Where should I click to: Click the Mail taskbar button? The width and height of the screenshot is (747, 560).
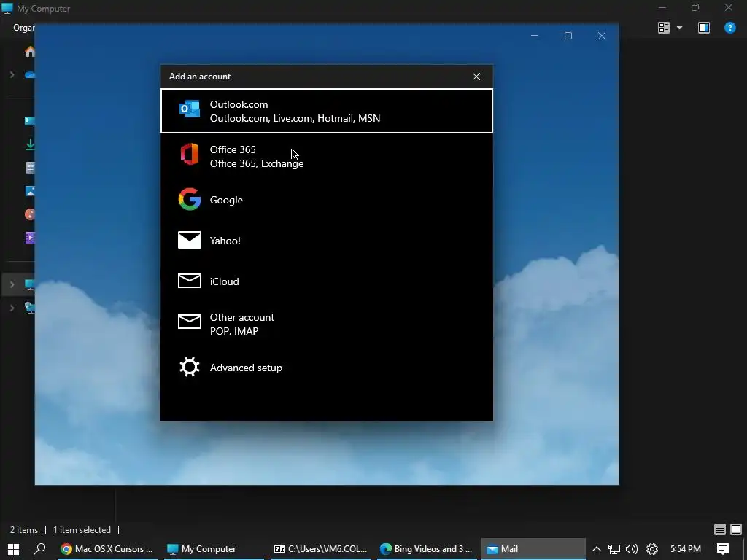[533, 549]
